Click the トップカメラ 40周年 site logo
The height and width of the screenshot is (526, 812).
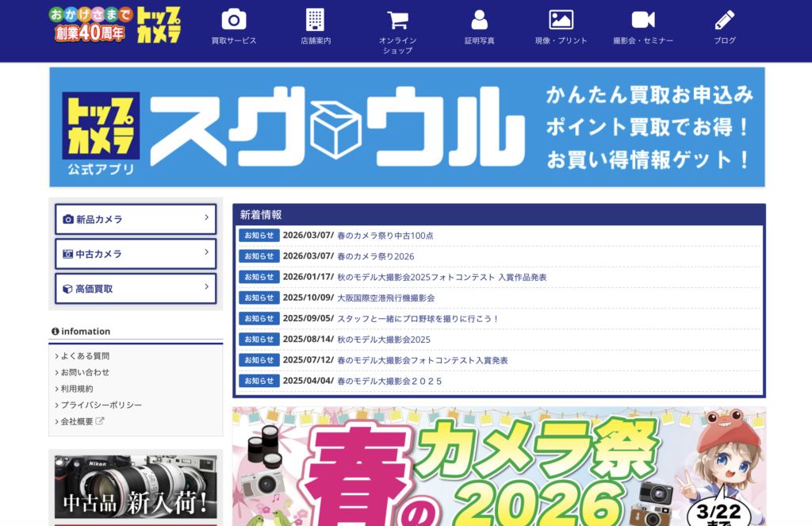(115, 25)
